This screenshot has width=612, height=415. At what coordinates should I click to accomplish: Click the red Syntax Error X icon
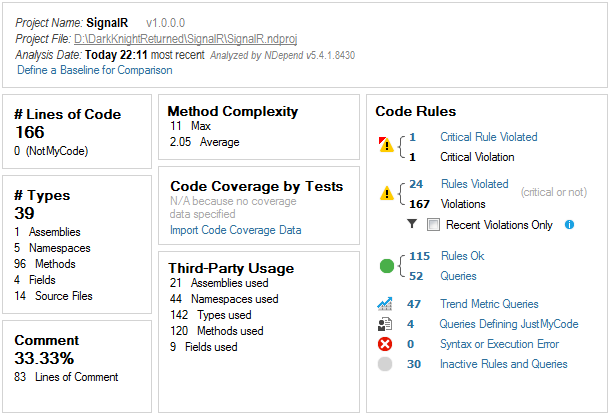coord(385,344)
